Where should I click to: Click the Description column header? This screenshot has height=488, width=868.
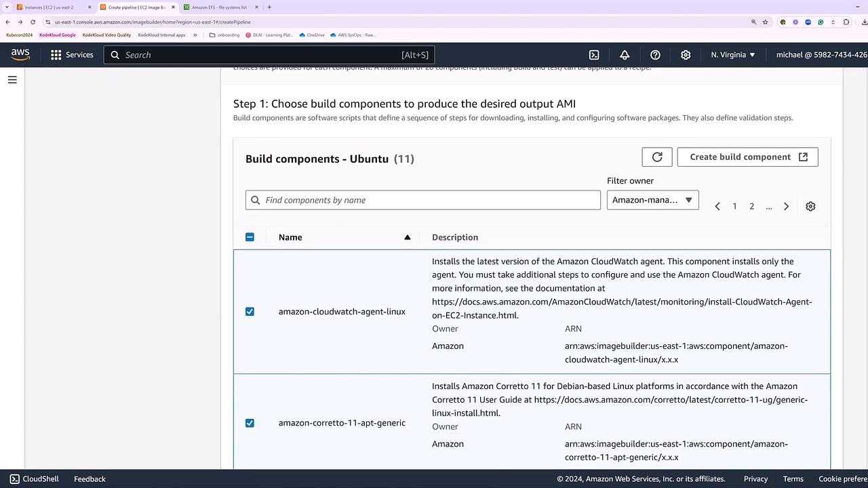tap(455, 237)
